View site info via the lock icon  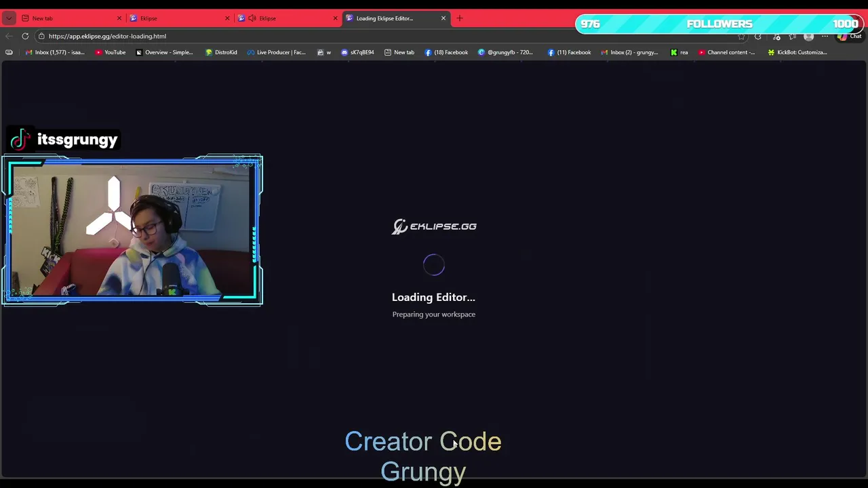point(41,36)
